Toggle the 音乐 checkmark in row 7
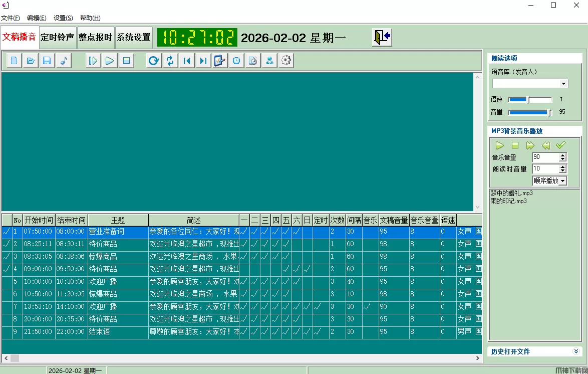The height and width of the screenshot is (374, 588). tap(370, 306)
